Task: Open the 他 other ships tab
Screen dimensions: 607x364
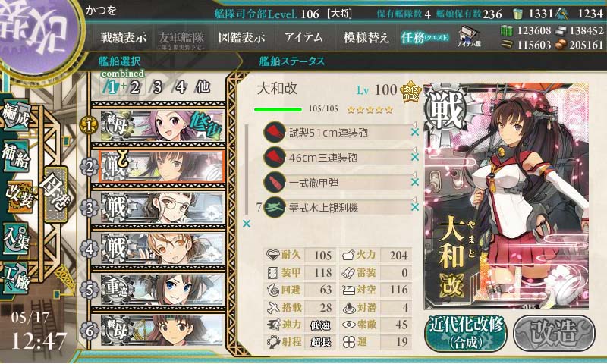Action: 203,87
